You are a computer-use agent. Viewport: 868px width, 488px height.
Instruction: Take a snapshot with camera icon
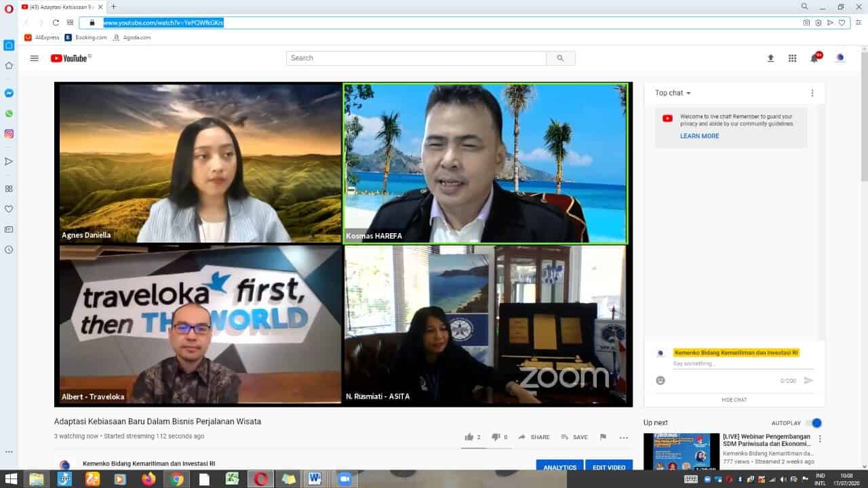pyautogui.click(x=806, y=22)
